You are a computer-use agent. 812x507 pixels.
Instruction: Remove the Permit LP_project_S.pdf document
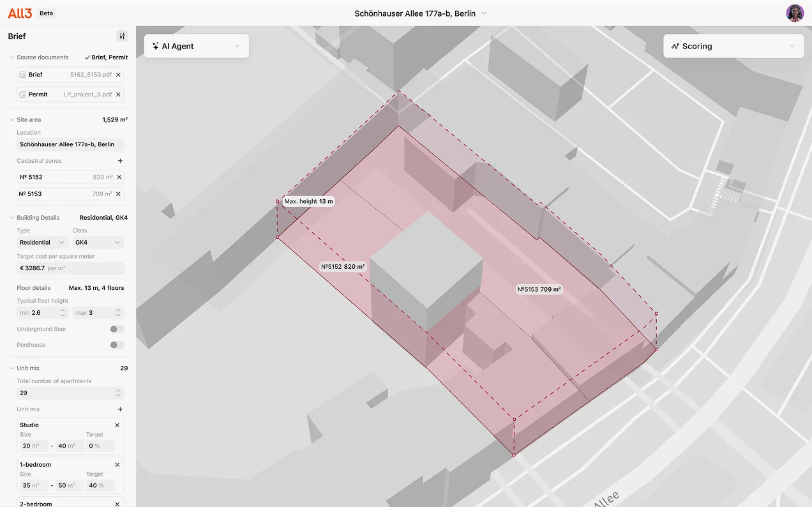tap(118, 95)
